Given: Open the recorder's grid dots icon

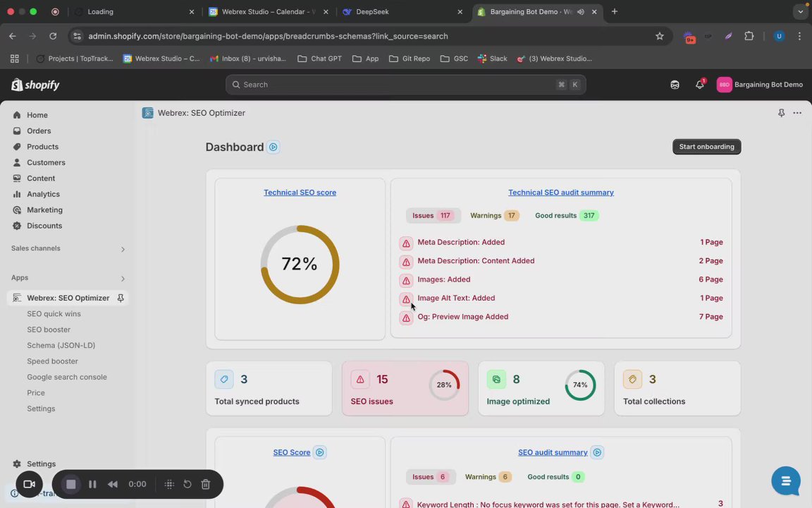Looking at the screenshot, I should click(x=169, y=484).
